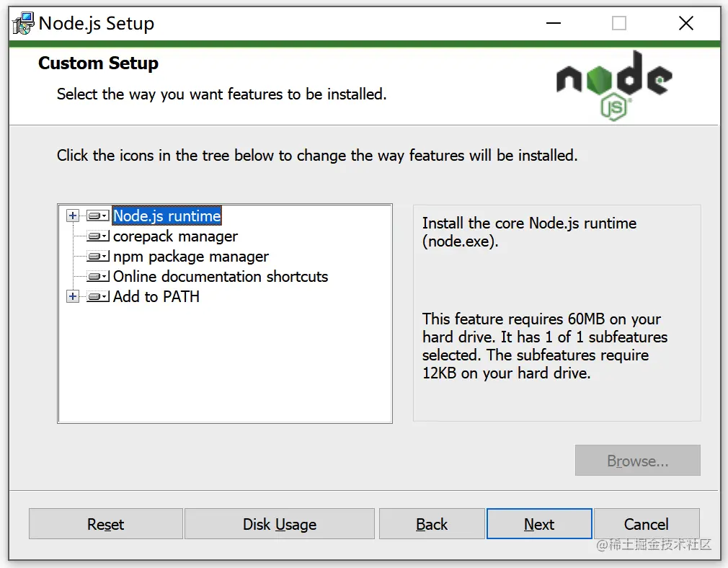The height and width of the screenshot is (568, 728).
Task: Click the 'Custom Setup' heading text
Action: pos(99,63)
